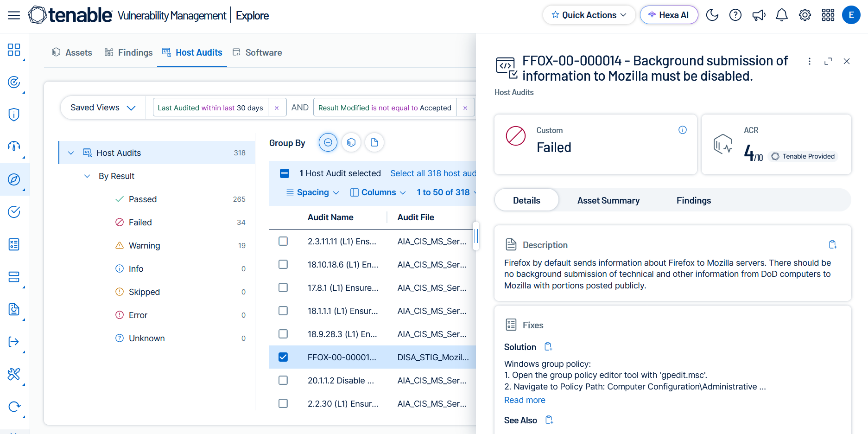Close the FFOX-00-000014 detail panel
Viewport: 868px width, 434px height.
pyautogui.click(x=847, y=61)
